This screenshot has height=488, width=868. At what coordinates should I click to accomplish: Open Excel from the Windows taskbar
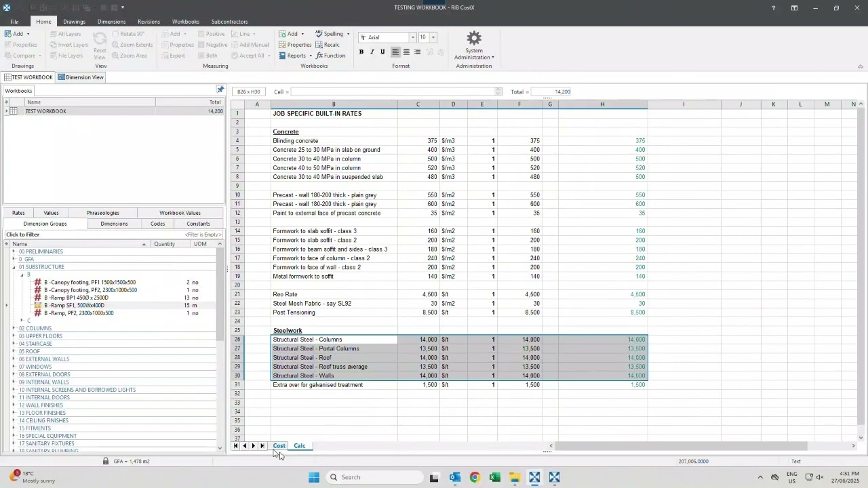pyautogui.click(x=495, y=478)
